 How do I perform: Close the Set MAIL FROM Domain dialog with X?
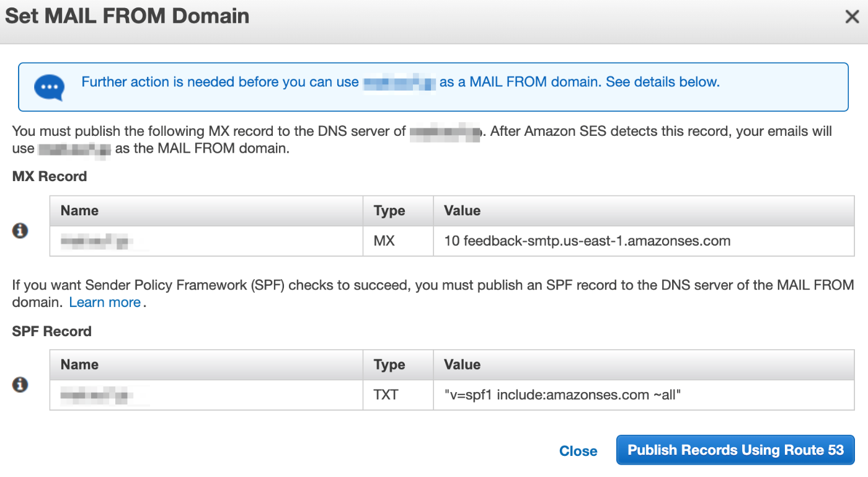click(852, 17)
